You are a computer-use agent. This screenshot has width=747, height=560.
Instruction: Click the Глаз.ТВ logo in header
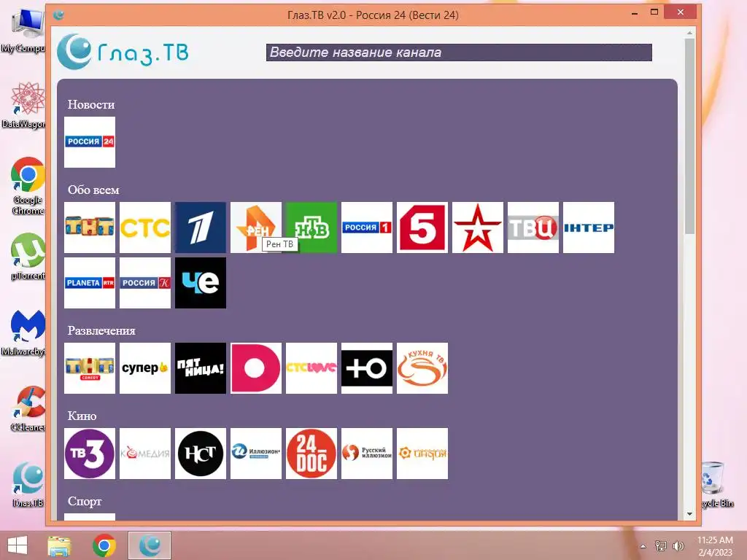(x=123, y=52)
